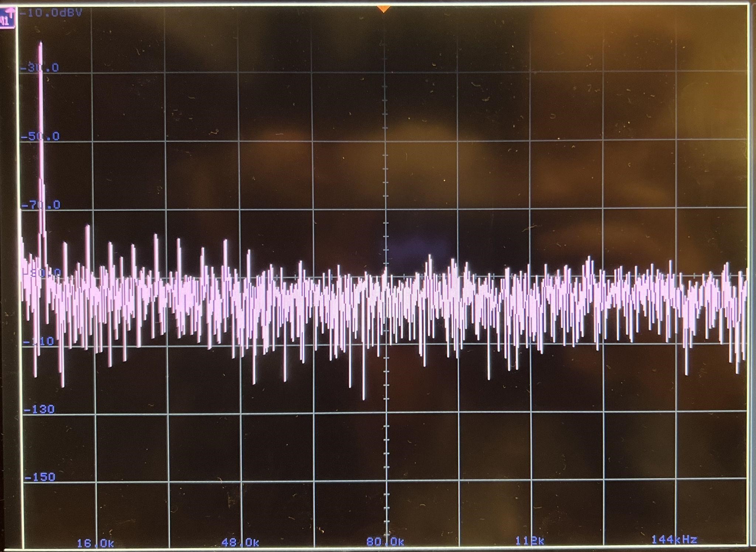This screenshot has height=552, width=756.
Task: Click the M1 math channel indicator icon
Action: (7, 18)
